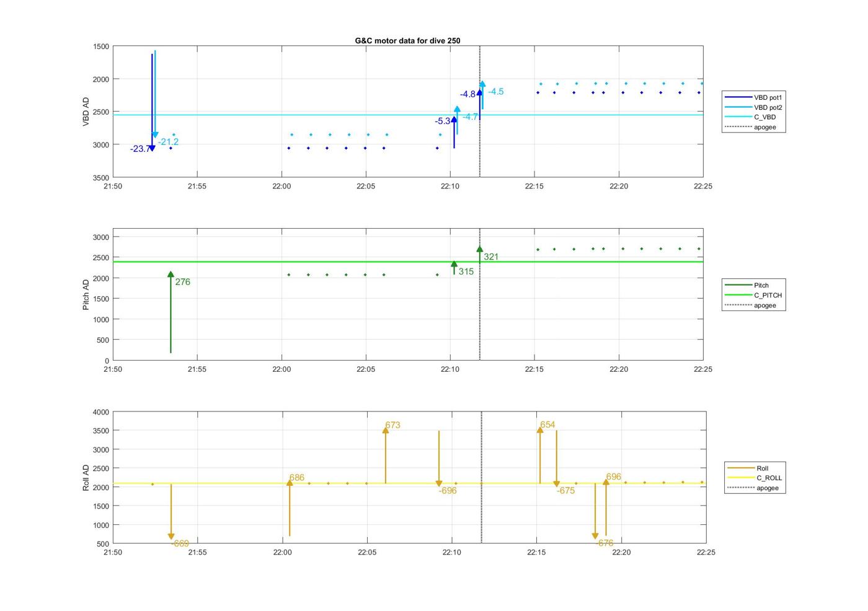Viewport: 868px width, 611px height.
Task: Click the '22:15' x-tick on Pitch plot
Action: click(x=534, y=369)
